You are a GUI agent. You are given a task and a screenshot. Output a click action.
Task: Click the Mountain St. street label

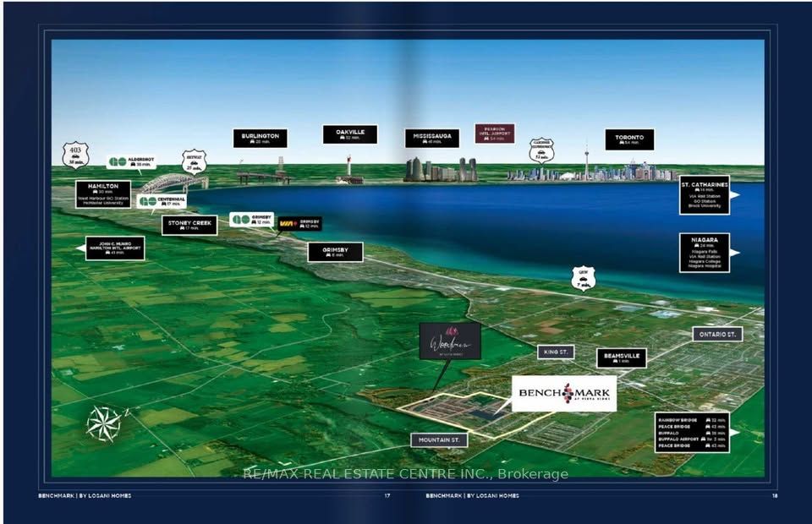pyautogui.click(x=439, y=440)
